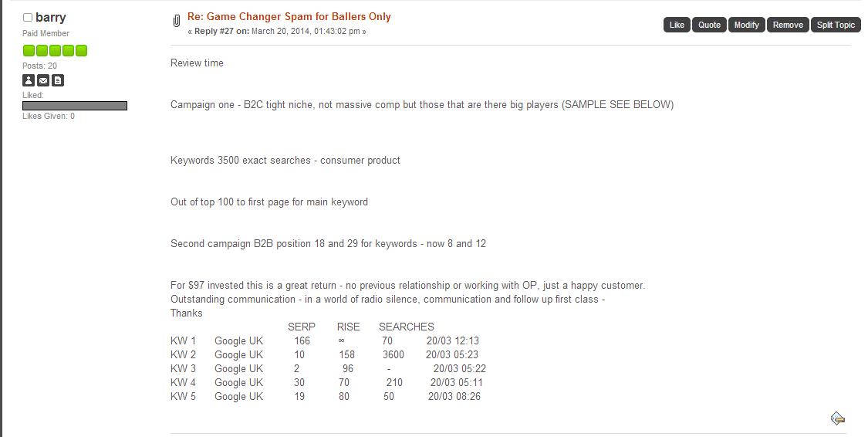
Task: Tick the checkbox next to barry
Action: tap(28, 18)
